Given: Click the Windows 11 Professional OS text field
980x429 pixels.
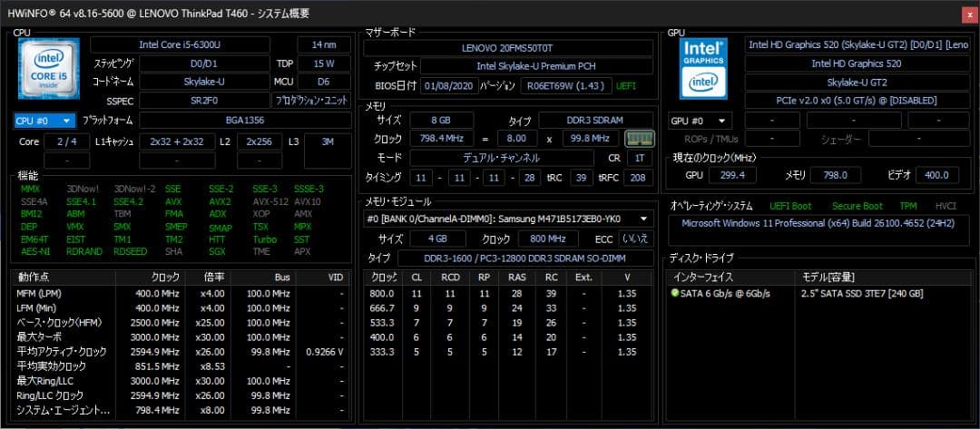Looking at the screenshot, I should 817,223.
